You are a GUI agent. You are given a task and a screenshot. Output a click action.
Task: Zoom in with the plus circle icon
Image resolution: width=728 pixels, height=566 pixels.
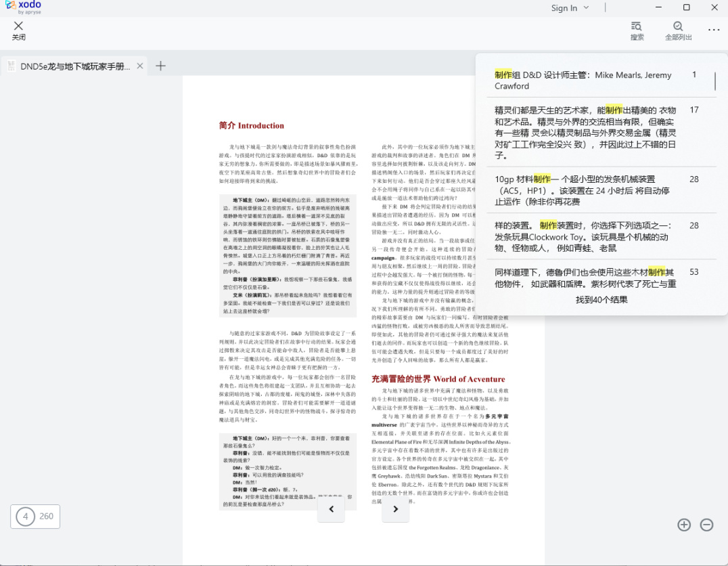coord(684,525)
